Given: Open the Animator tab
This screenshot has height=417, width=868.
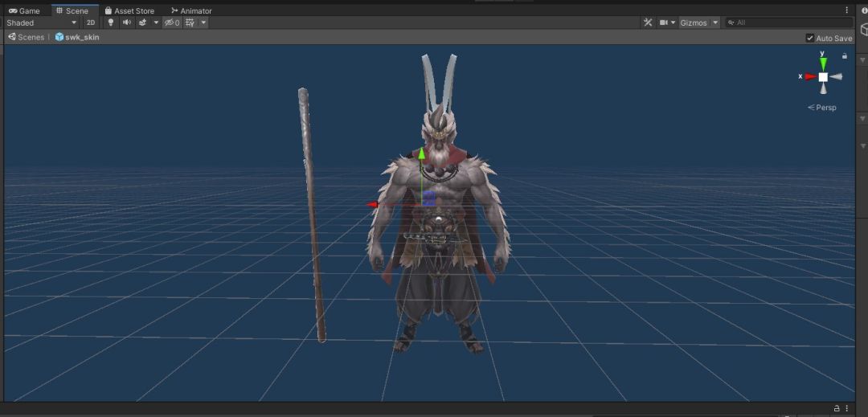Looking at the screenshot, I should 191,10.
